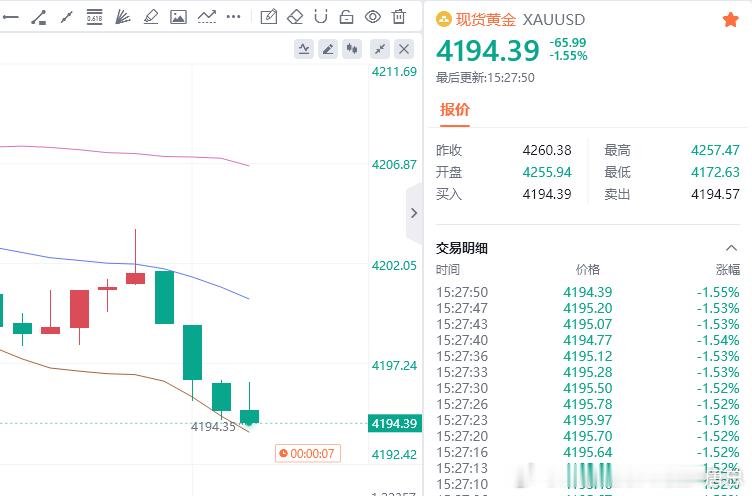Click the 价格 column header
752x496 pixels.
tap(588, 270)
